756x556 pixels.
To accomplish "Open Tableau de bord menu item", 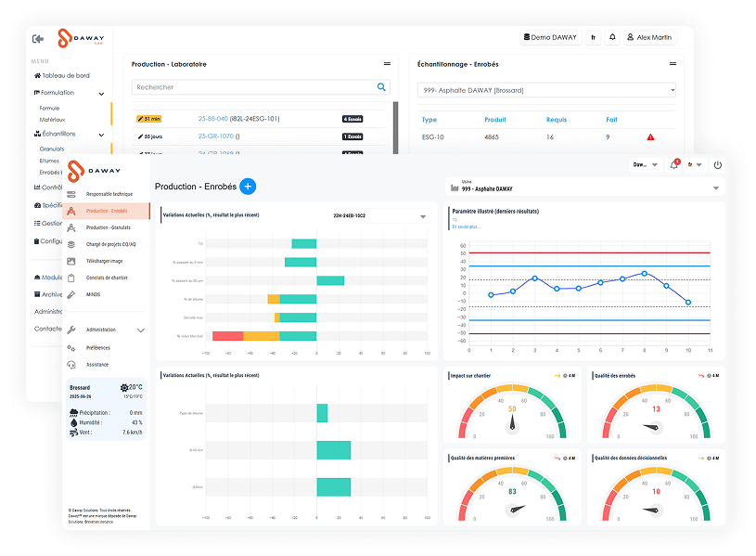I will click(x=65, y=75).
